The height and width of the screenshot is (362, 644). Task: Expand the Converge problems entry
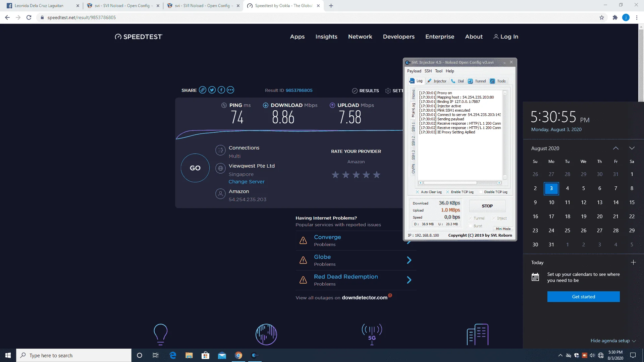pyautogui.click(x=356, y=240)
